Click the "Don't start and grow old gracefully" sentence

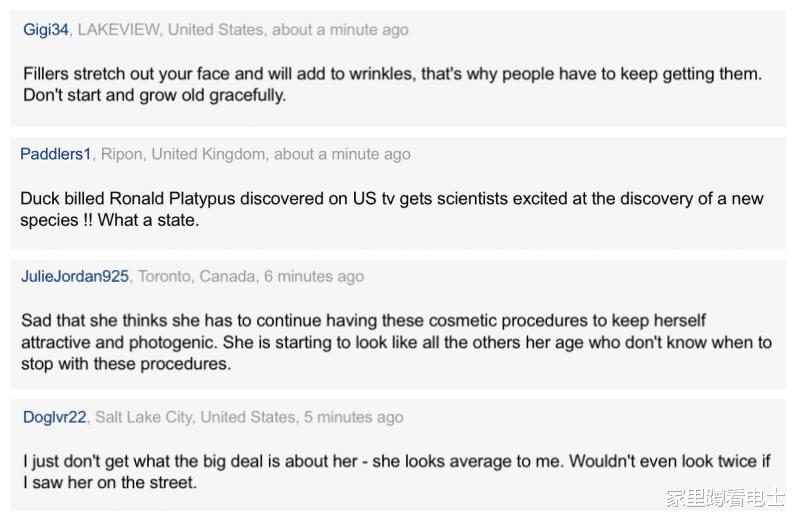click(154, 96)
